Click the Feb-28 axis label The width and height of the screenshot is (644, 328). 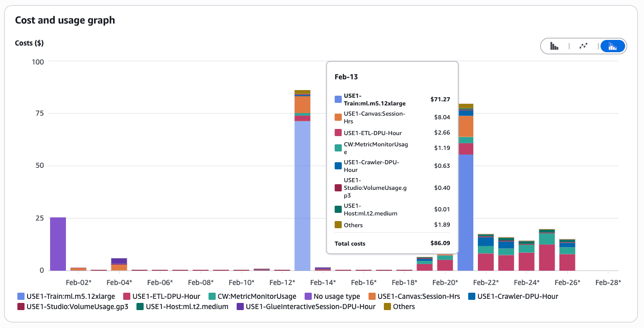tap(608, 282)
